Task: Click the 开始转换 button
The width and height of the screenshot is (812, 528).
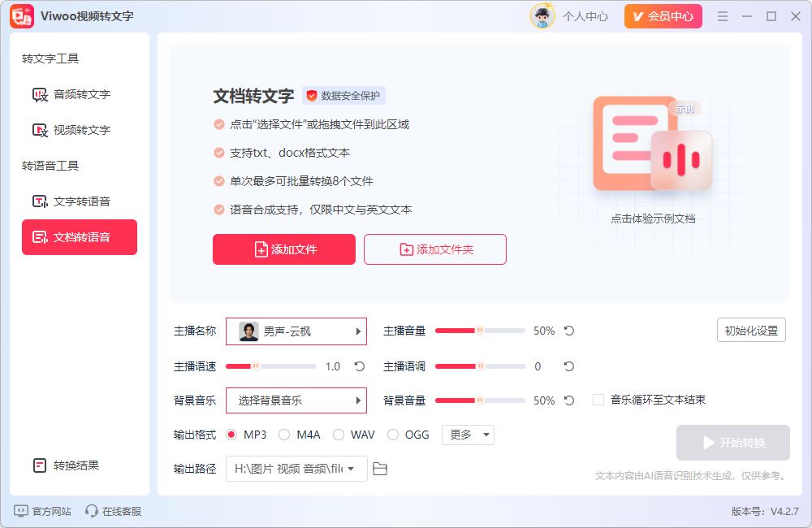Action: click(x=733, y=443)
